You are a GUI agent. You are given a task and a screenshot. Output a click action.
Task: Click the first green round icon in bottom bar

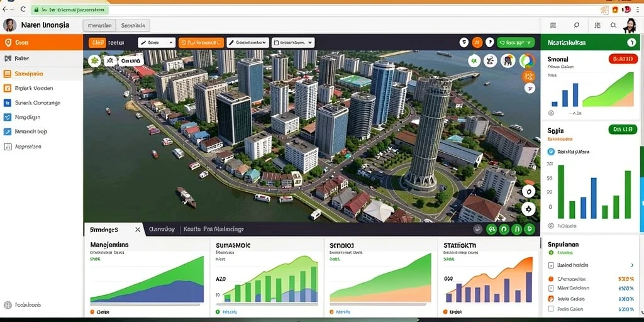(492, 229)
